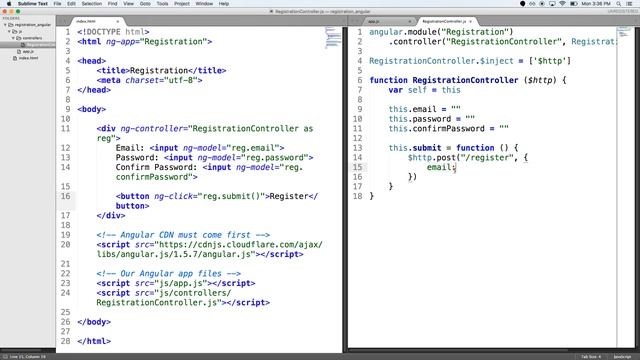Click the js/app.js script tag line
The width and height of the screenshot is (640, 360).
point(176,283)
